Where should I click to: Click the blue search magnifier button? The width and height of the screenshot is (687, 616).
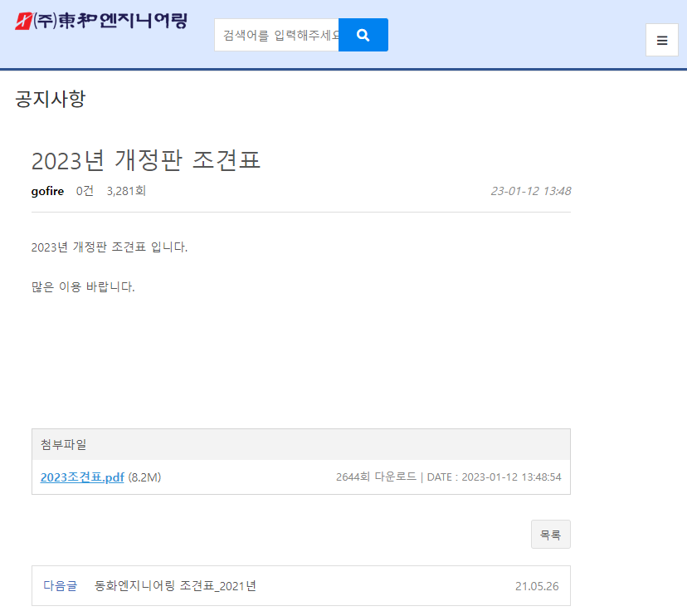(363, 35)
